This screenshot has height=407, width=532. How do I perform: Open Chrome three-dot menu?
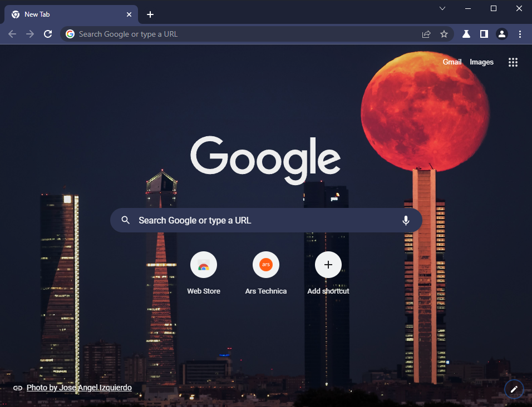520,34
